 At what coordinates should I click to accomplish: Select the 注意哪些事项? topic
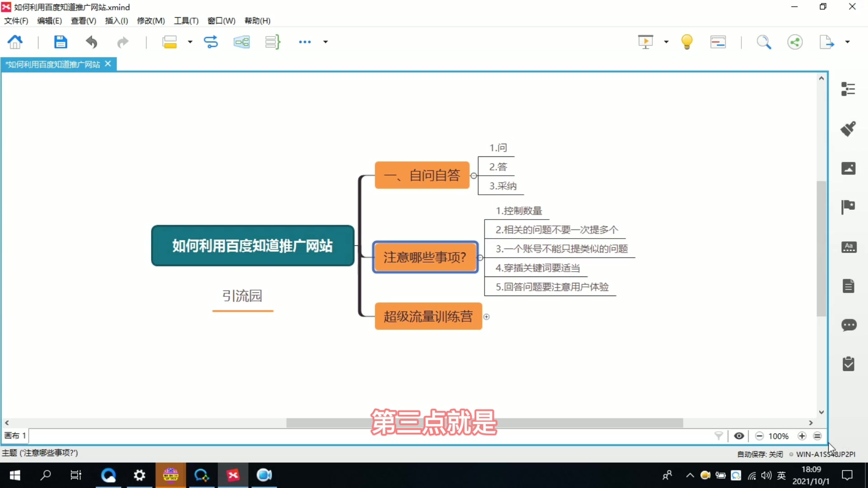425,257
